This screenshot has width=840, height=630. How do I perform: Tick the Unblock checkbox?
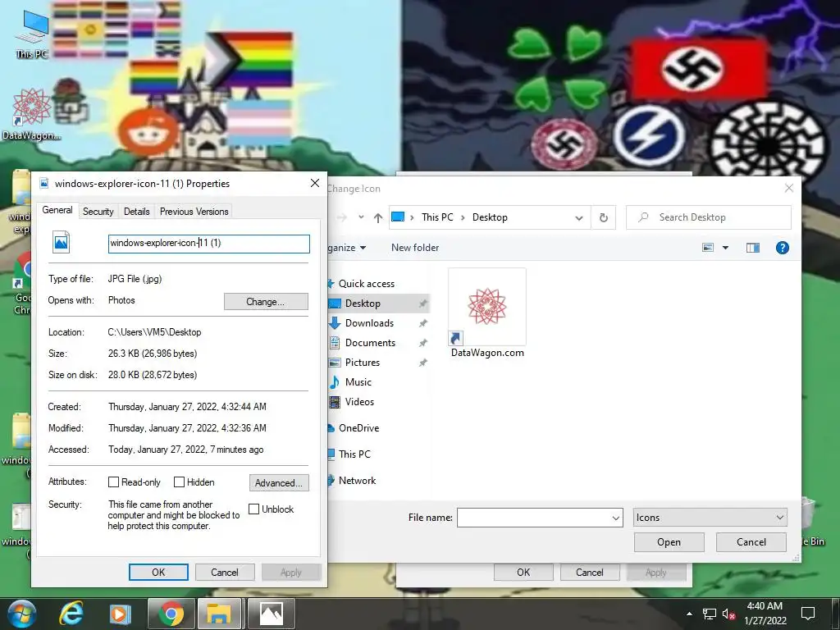(x=254, y=509)
